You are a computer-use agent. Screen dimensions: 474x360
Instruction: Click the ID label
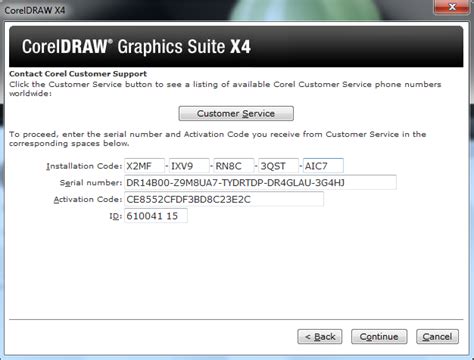click(116, 216)
